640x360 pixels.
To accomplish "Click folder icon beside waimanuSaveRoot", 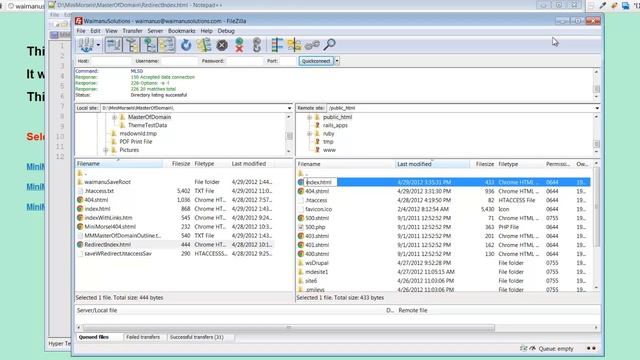I will (x=80, y=182).
